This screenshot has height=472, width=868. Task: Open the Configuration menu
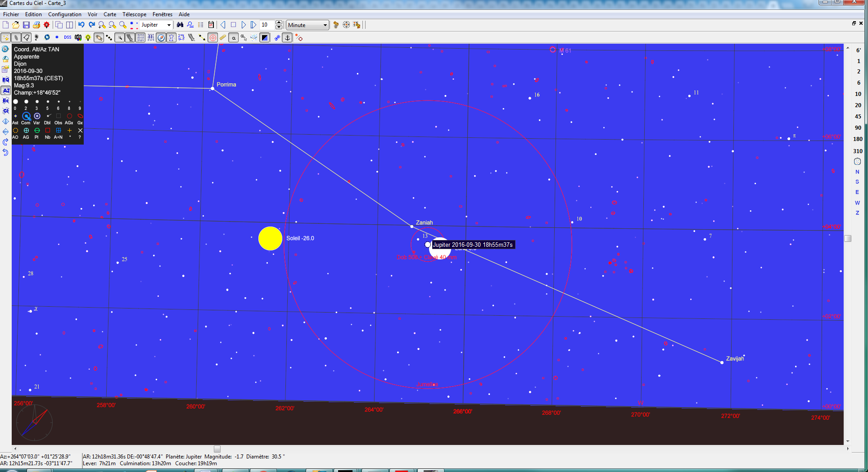click(65, 14)
